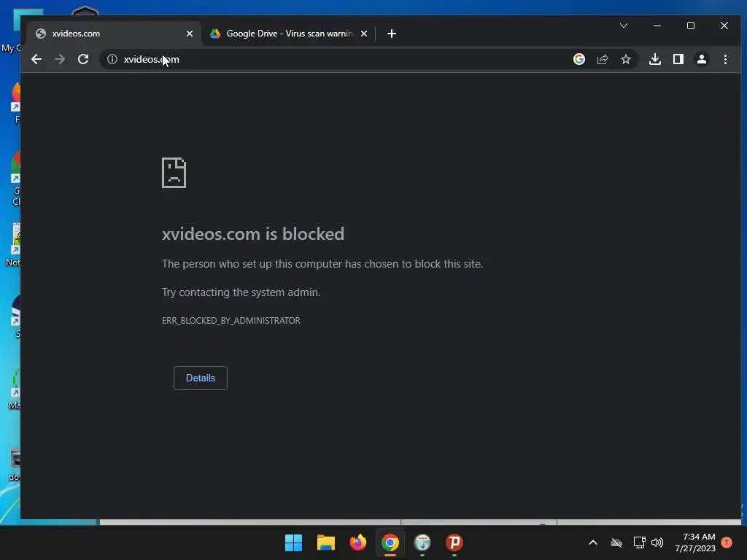This screenshot has height=560, width=747.
Task: Select the ERR_BLOCKED_BY_ADMINISTRATOR text
Action: click(x=231, y=321)
